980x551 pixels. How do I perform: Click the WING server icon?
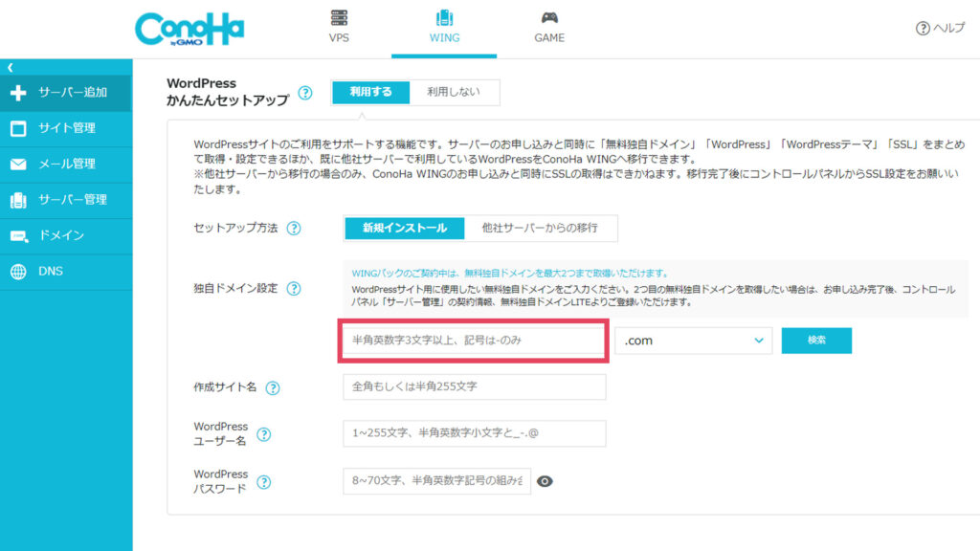[x=444, y=17]
